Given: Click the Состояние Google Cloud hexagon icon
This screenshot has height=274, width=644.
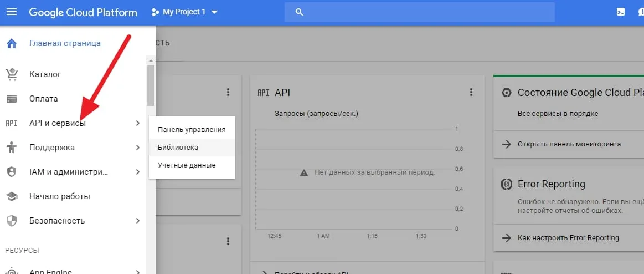Looking at the screenshot, I should coord(507,93).
